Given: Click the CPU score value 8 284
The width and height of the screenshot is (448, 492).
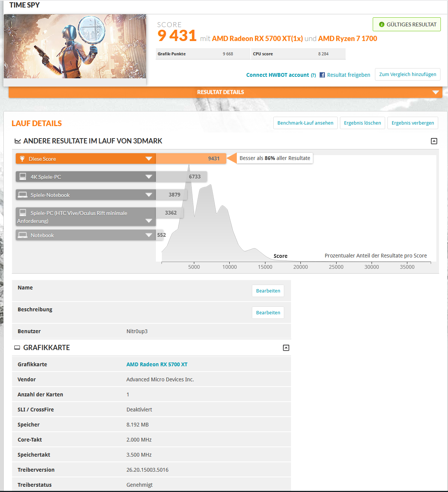Looking at the screenshot, I should (x=323, y=54).
